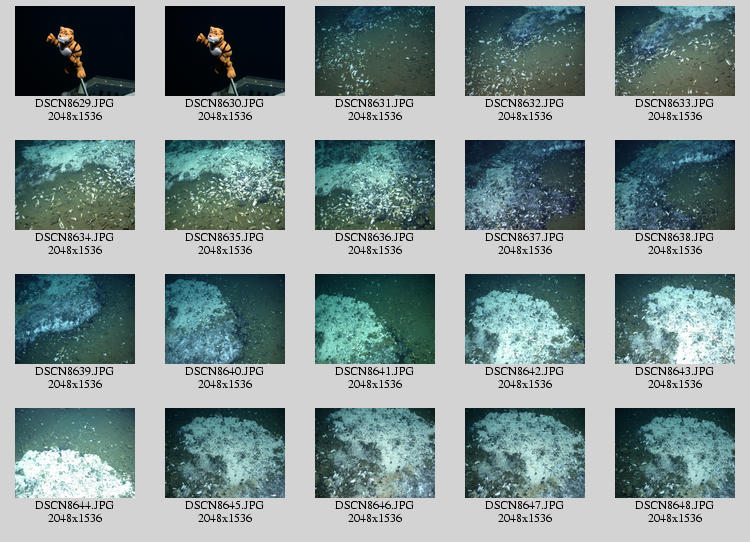Open image thumbnail DSCN8632.JPG
This screenshot has height=542, width=750.
(x=525, y=51)
